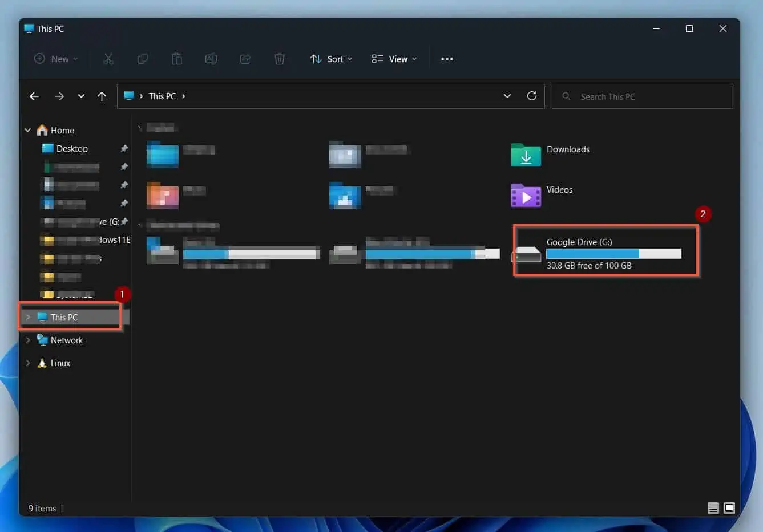This screenshot has width=763, height=532.
Task: Switch to details view in status bar
Action: pyautogui.click(x=713, y=508)
